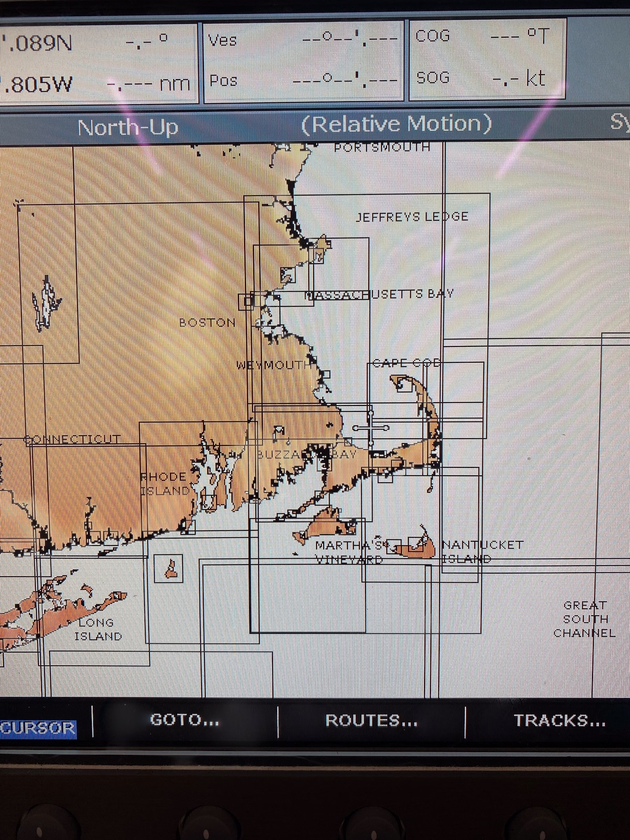
Task: Tap Block Island on the chart
Action: pyautogui.click(x=170, y=570)
